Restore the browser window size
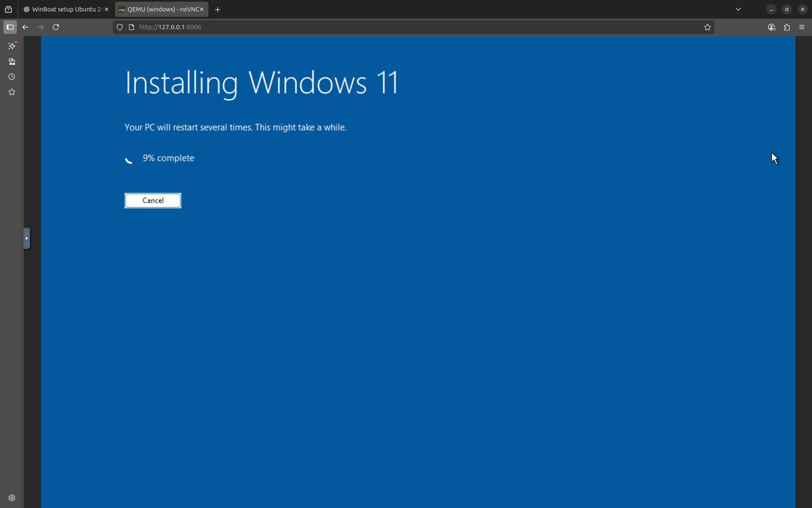This screenshot has height=508, width=812. [787, 9]
